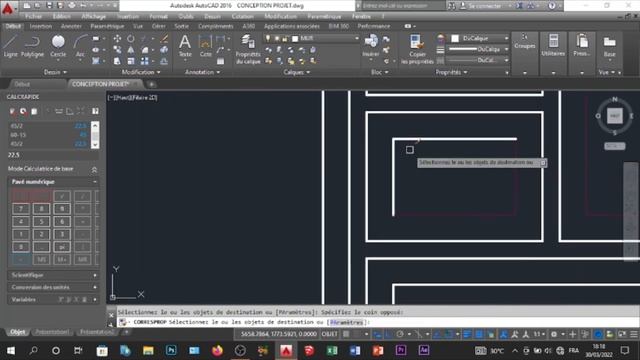Pick the Rotate tool in Modification panel
Screen dimensions: 640x360
[x=131, y=38]
